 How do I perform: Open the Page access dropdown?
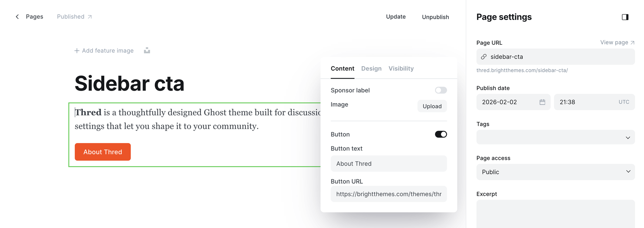click(555, 172)
